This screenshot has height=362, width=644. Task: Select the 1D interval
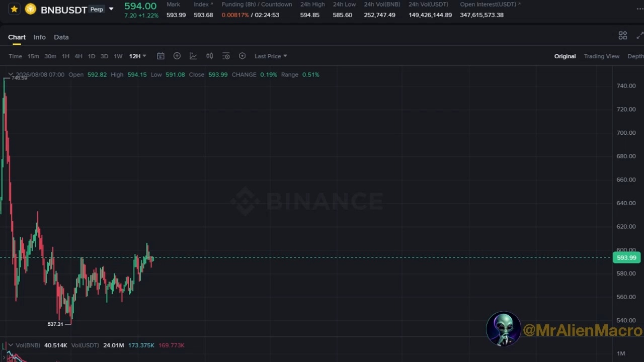[x=92, y=56]
